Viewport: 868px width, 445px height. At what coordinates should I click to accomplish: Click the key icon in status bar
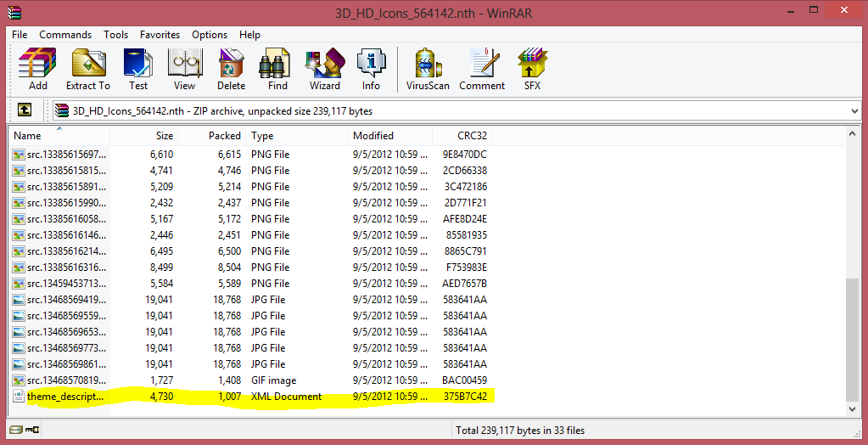[x=32, y=429]
